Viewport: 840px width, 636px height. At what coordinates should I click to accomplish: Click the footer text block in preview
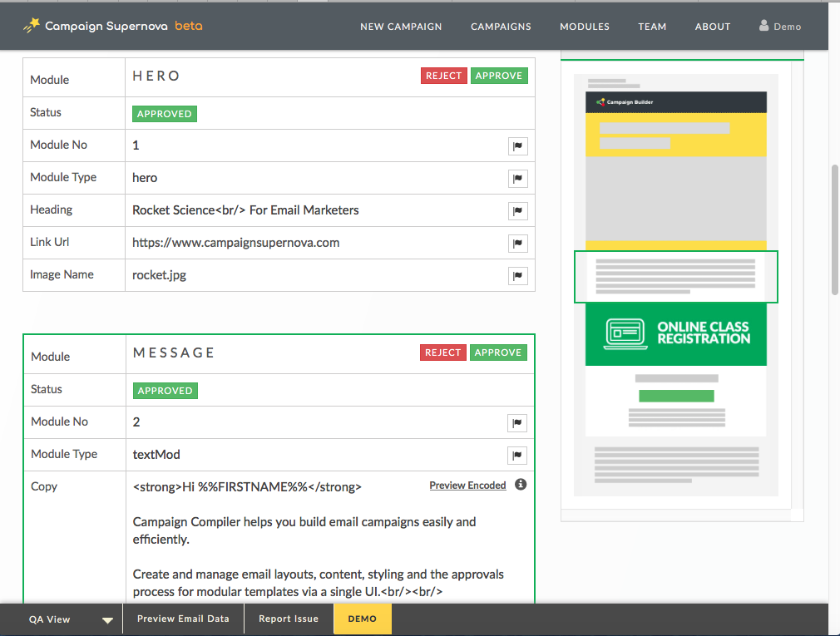pyautogui.click(x=677, y=465)
